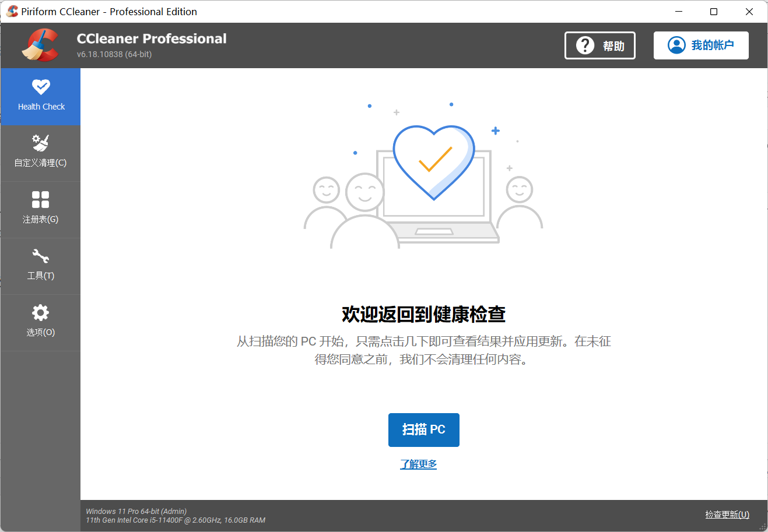768x532 pixels.
Task: Click description paragraph starting 从扫描您的 PC 开始
Action: coord(424,350)
